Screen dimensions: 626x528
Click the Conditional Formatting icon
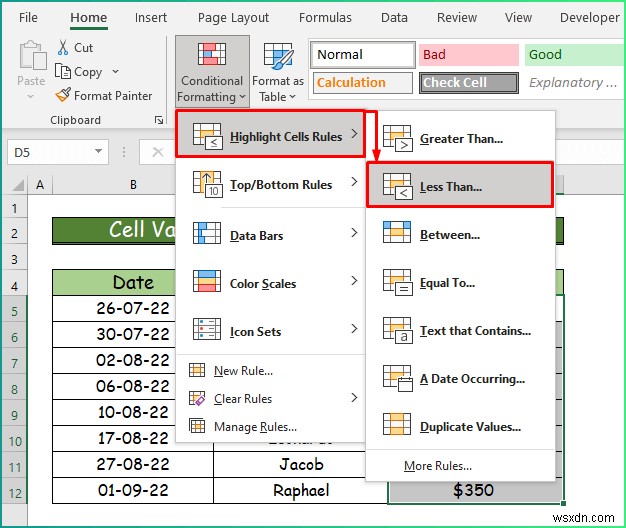coord(212,54)
